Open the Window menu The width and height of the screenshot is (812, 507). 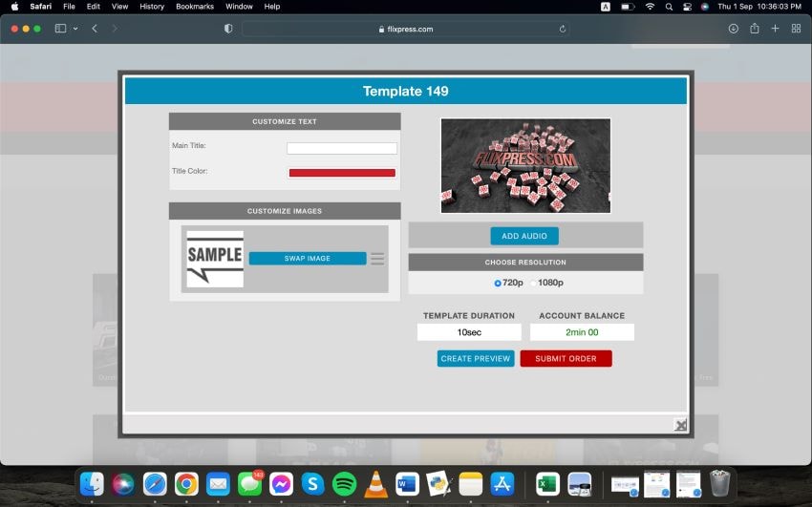click(x=239, y=7)
